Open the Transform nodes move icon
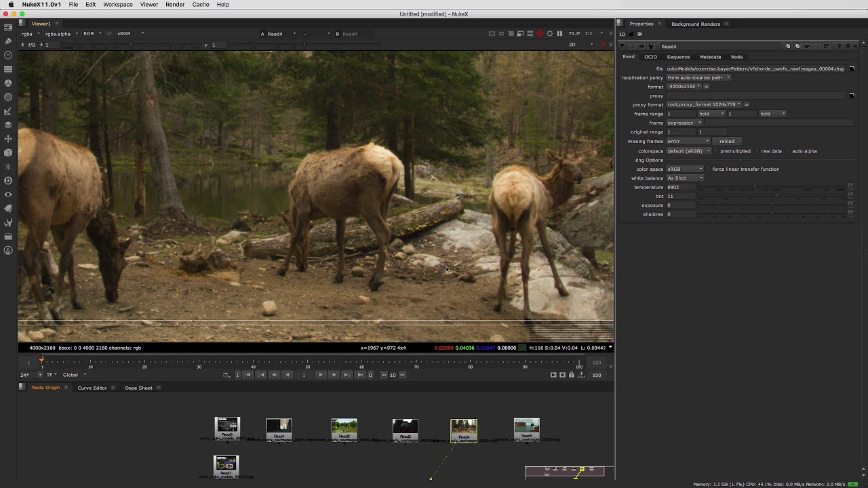The width and height of the screenshot is (868, 488). tap(8, 139)
